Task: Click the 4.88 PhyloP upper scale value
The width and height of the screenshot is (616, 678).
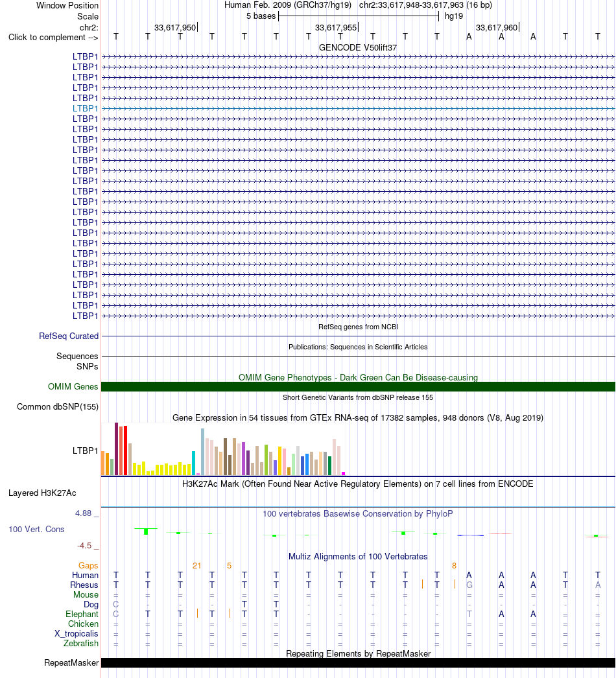Action: pyautogui.click(x=84, y=513)
